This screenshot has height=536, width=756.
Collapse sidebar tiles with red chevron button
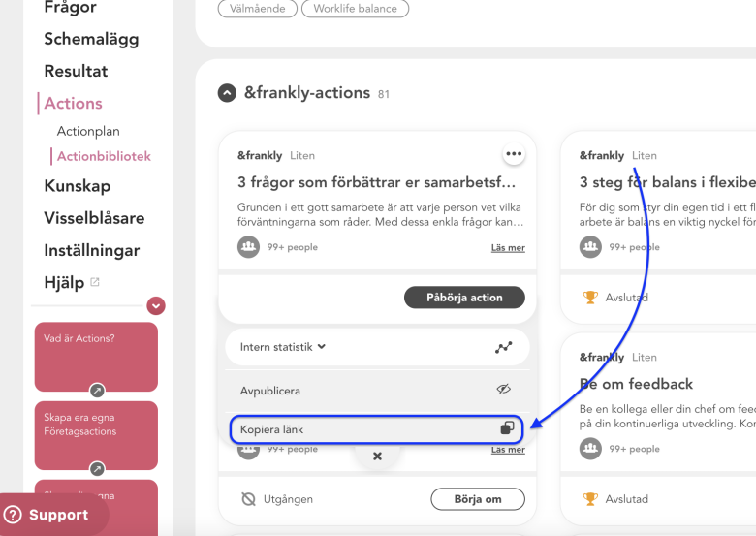coord(156,305)
